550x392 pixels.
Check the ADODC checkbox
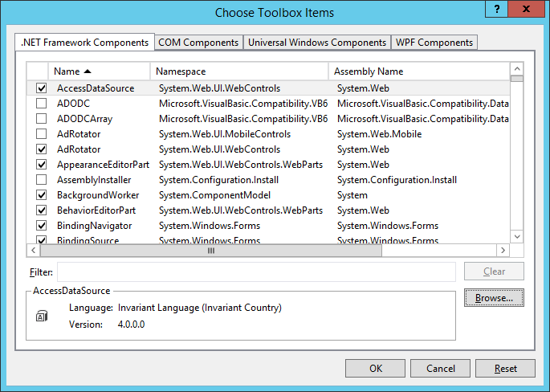[x=42, y=103]
